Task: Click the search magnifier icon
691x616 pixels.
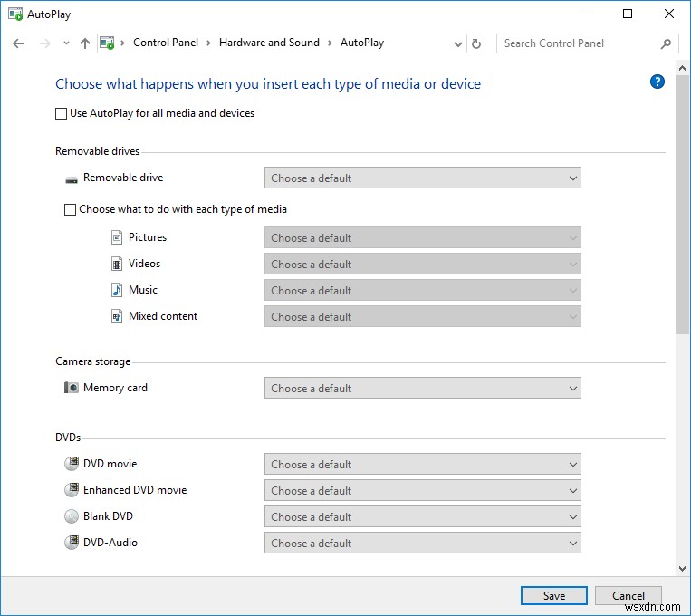Action: click(x=666, y=43)
